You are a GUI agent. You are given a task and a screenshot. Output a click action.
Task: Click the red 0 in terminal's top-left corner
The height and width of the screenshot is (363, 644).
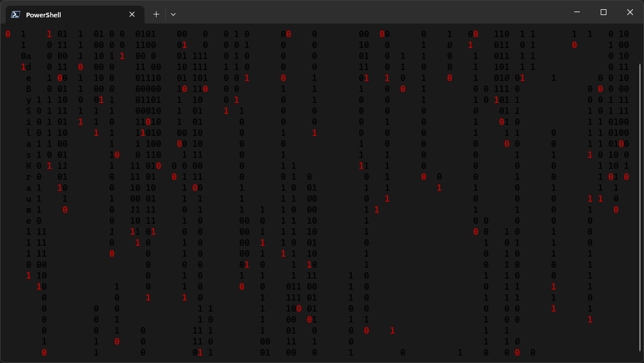point(8,34)
